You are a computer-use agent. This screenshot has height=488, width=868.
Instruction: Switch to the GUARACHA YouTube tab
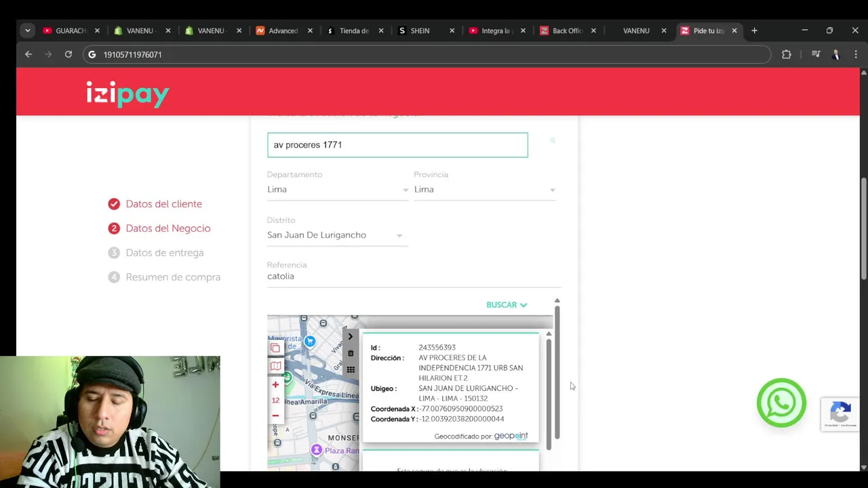coord(71,30)
